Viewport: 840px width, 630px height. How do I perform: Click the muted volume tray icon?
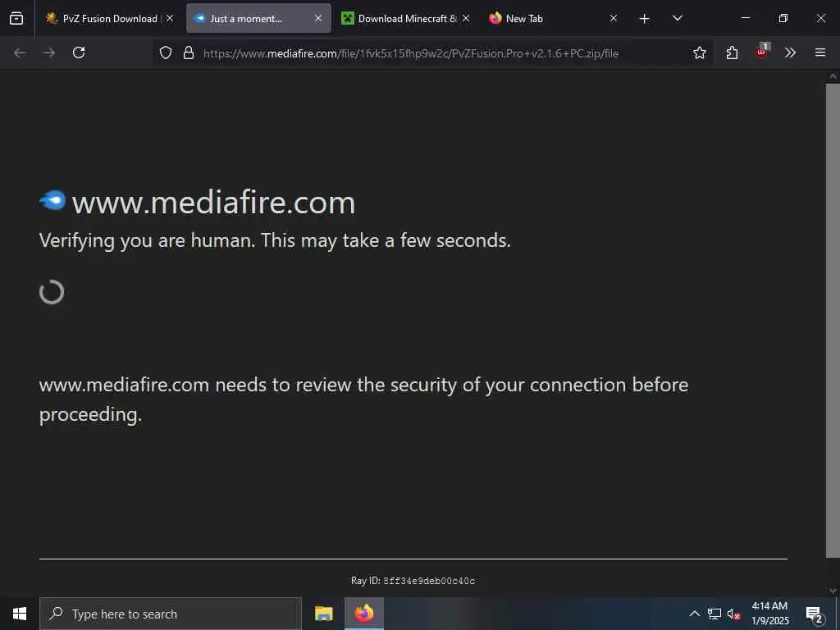coord(733,614)
